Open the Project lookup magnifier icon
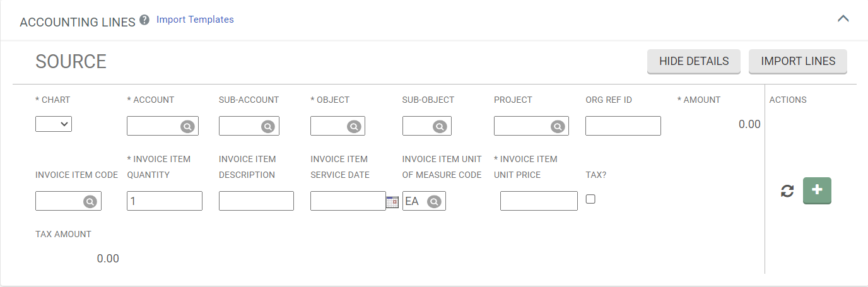The image size is (868, 287). pos(557,126)
